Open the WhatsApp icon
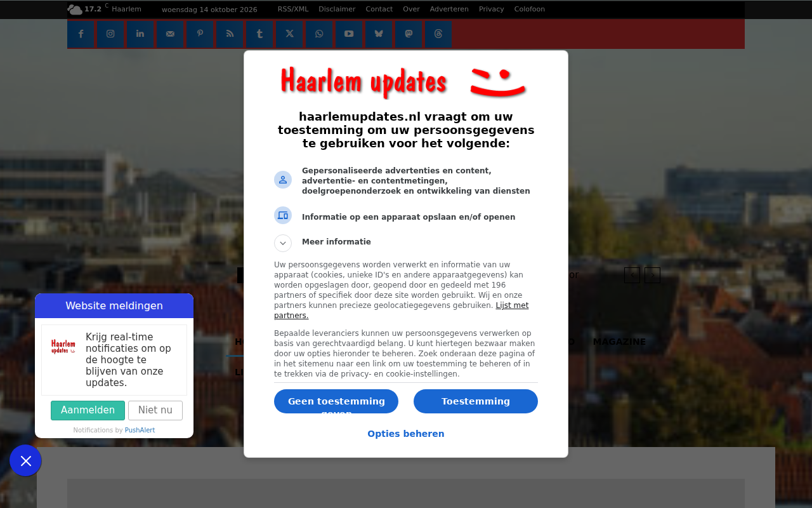This screenshot has height=508, width=812. pyautogui.click(x=319, y=34)
